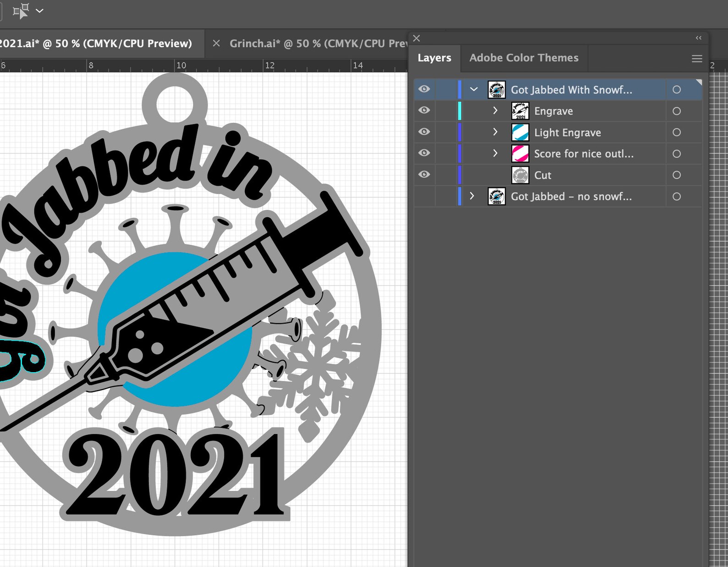
Task: Click the cyan color bar of Engrave layer
Action: click(460, 111)
